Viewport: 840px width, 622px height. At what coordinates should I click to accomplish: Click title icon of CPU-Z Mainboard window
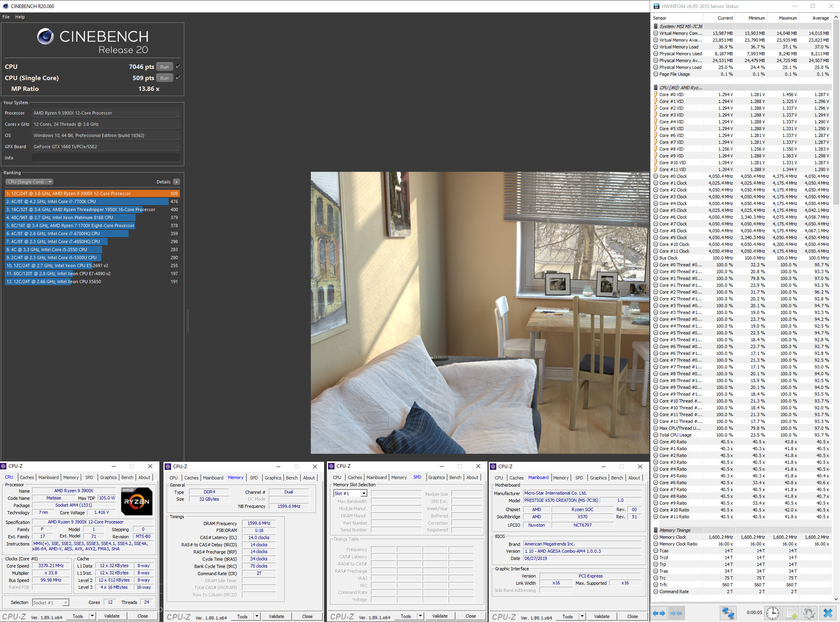[x=493, y=466]
